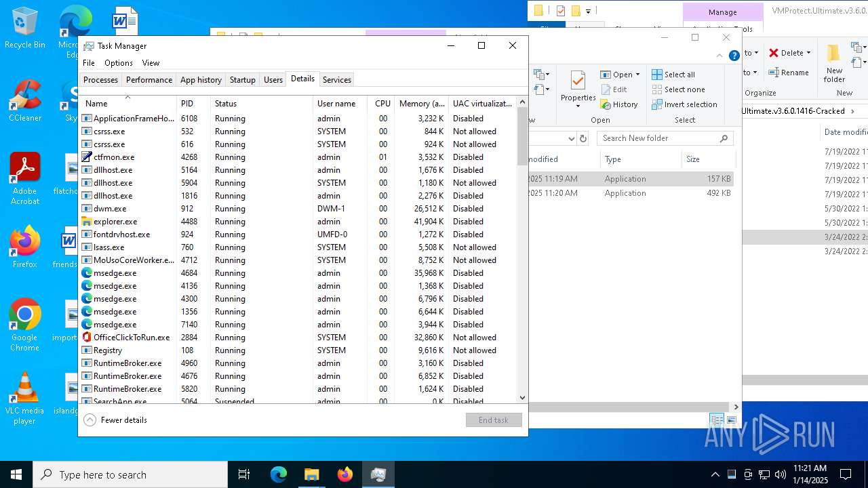Collapse the Explorer ribbon chevron
The image size is (868, 488).
click(720, 56)
